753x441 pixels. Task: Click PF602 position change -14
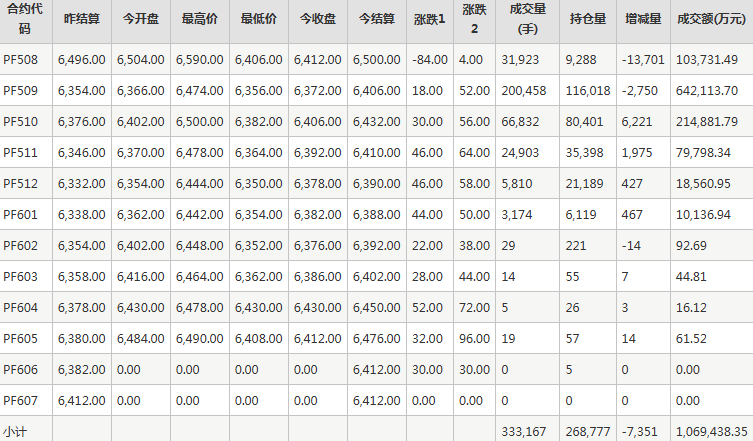pos(631,245)
